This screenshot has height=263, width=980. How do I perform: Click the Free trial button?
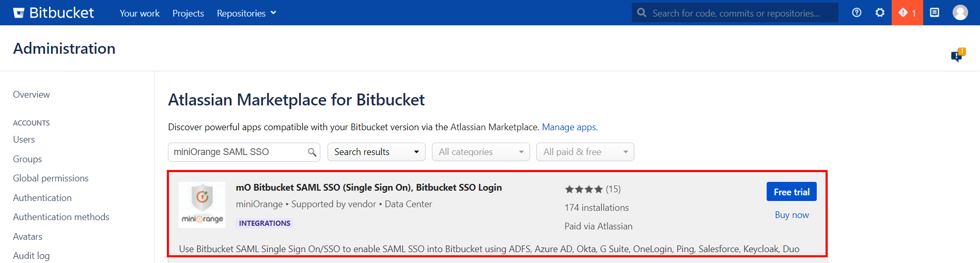click(x=791, y=192)
